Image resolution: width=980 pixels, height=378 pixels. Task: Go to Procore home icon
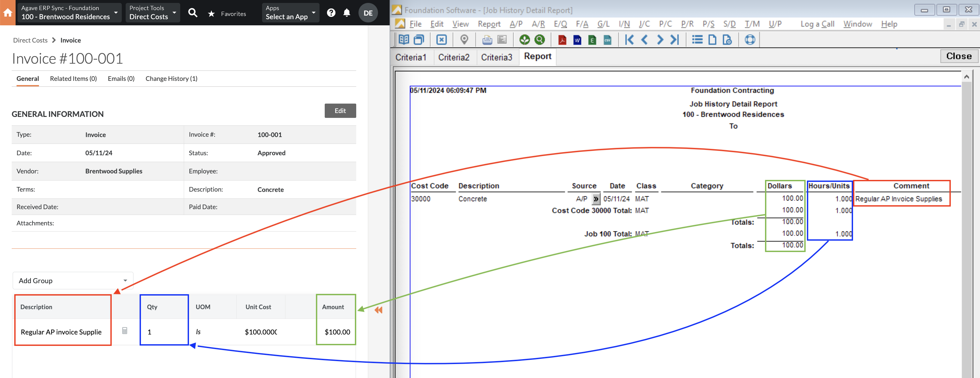coord(7,13)
